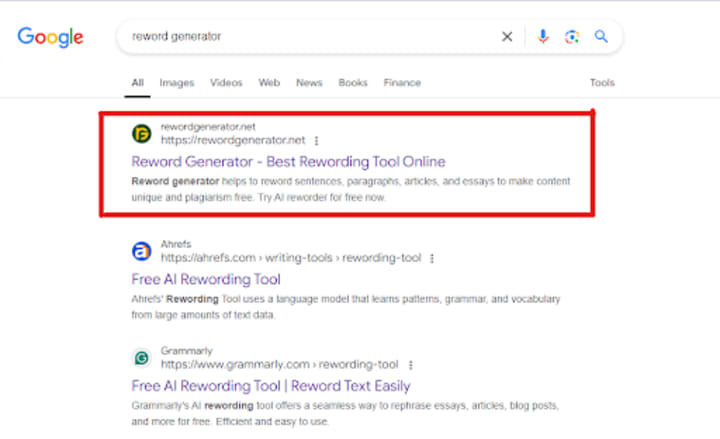Screen dimensions: 720x439
Task: Click the Google logo
Action: 51,37
